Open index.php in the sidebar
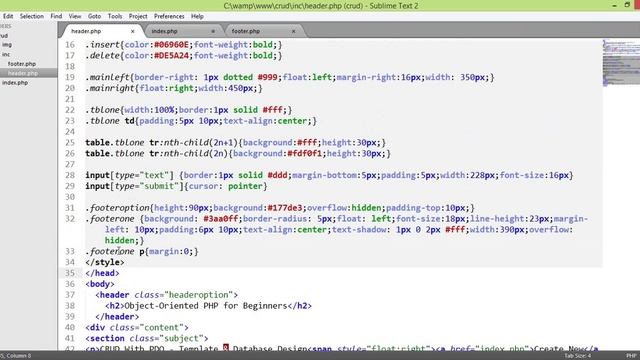 [x=15, y=82]
